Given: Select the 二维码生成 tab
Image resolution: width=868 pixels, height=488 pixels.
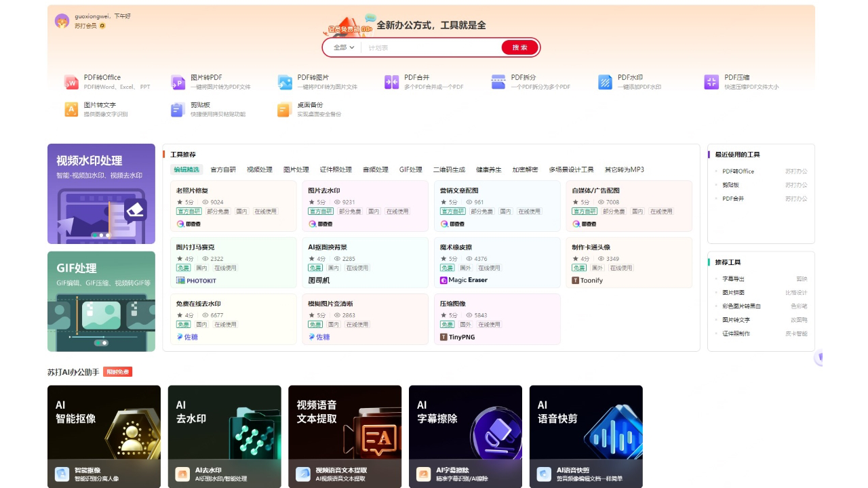Looking at the screenshot, I should pyautogui.click(x=449, y=169).
